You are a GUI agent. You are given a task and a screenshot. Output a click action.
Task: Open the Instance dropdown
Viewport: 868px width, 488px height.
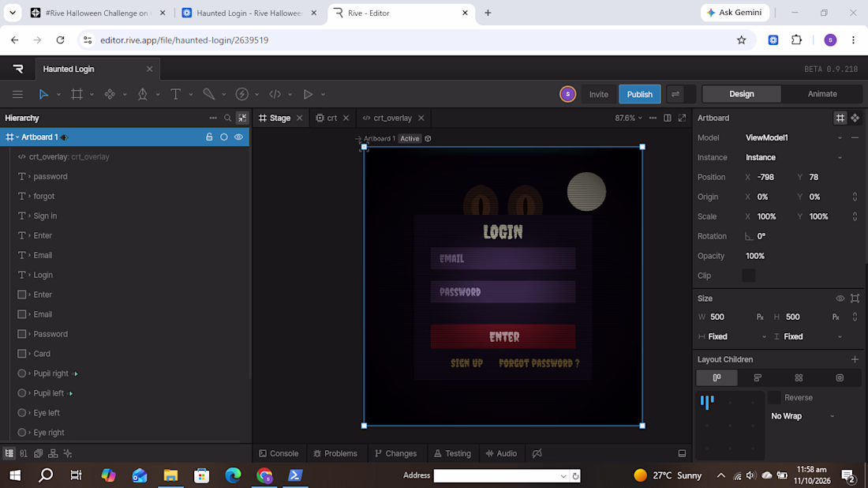pos(794,157)
